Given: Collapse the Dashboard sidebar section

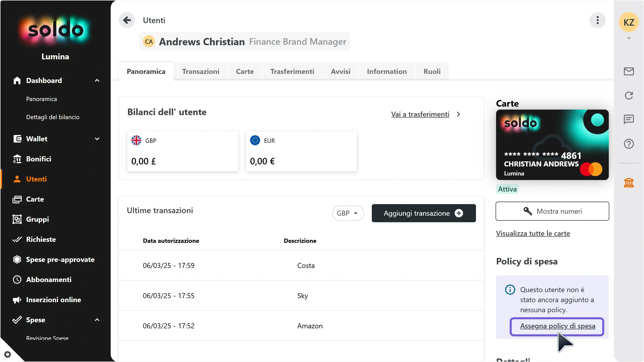Looking at the screenshot, I should pyautogui.click(x=97, y=80).
